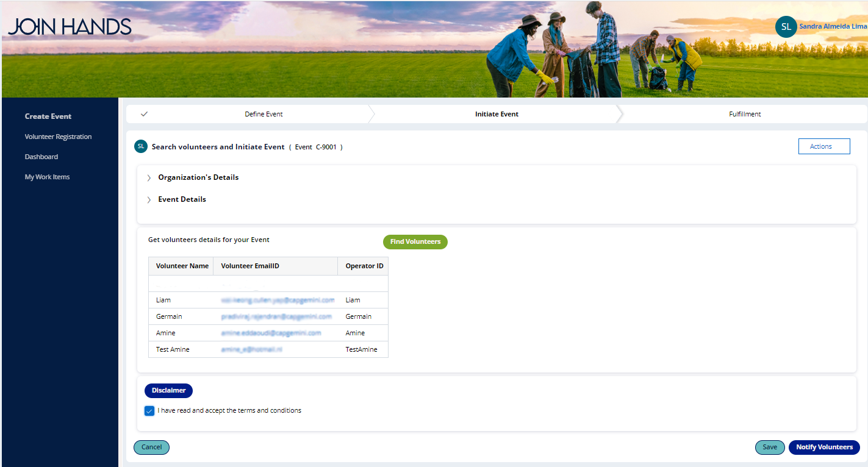Screen dimensions: 868x467
Task: Click the Save button
Action: [x=770, y=447]
